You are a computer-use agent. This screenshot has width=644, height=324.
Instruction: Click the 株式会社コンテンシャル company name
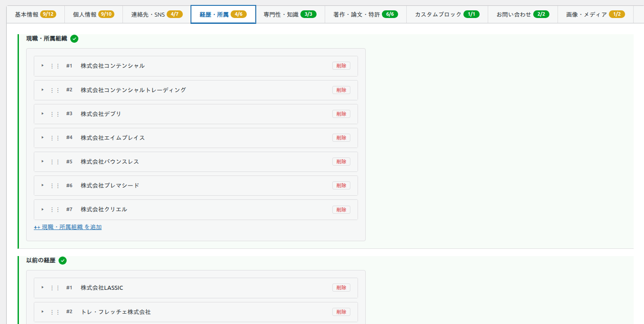[x=113, y=66]
